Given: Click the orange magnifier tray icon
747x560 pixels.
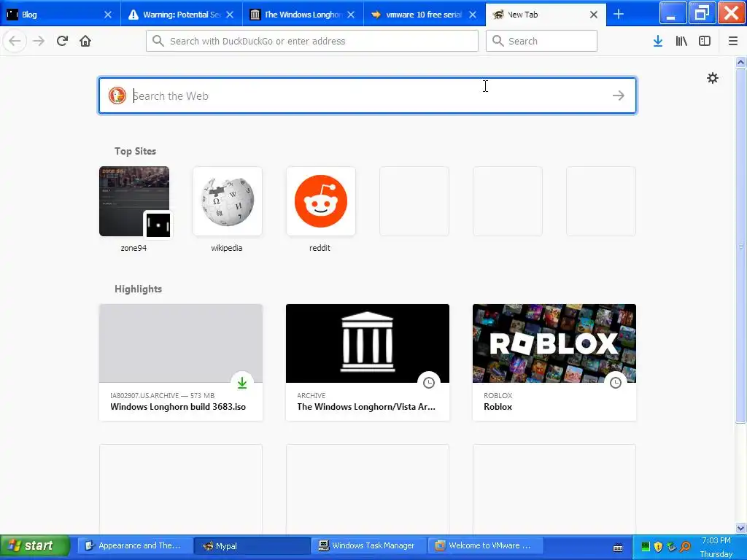Looking at the screenshot, I should pos(685,546).
